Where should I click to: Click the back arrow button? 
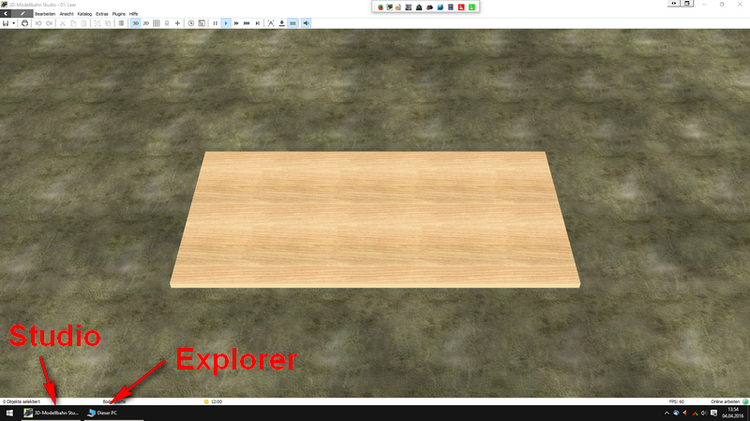5,14
